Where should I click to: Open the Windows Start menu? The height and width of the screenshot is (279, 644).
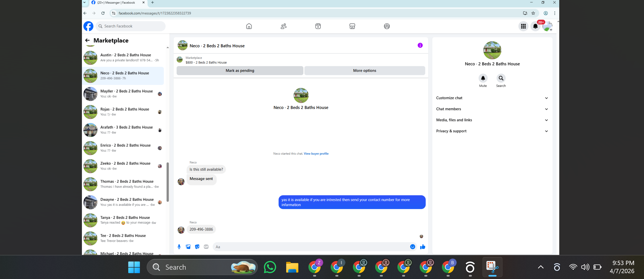pos(134,267)
